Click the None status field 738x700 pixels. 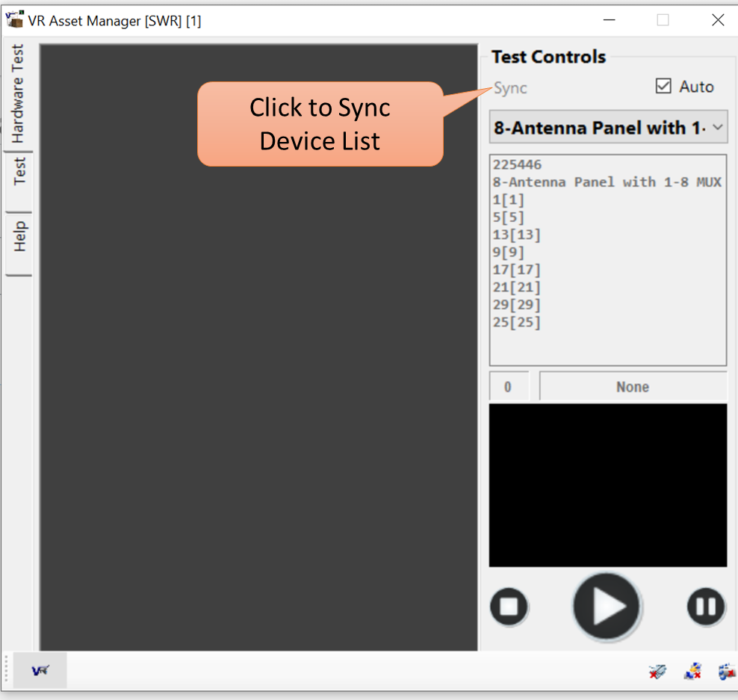(632, 387)
